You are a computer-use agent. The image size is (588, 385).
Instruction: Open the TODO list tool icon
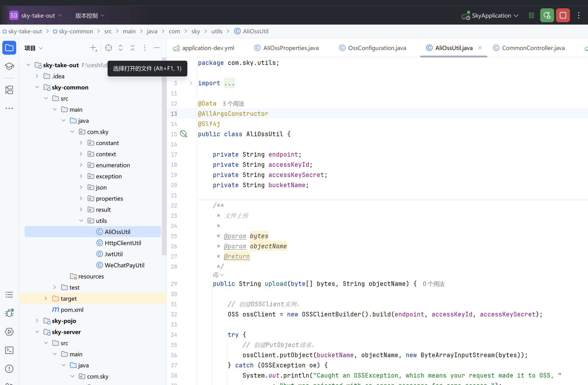pyautogui.click(x=9, y=294)
